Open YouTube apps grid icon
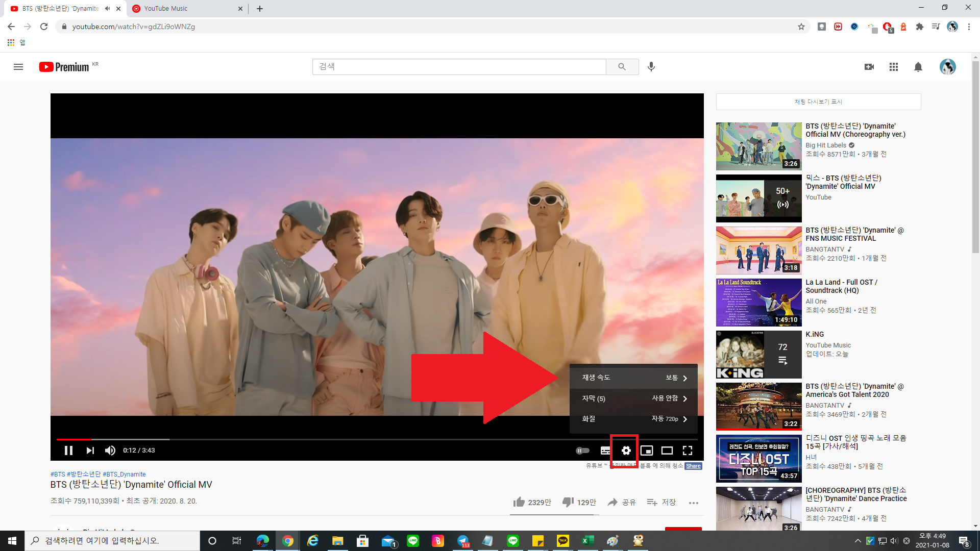This screenshot has width=980, height=551. click(x=893, y=67)
